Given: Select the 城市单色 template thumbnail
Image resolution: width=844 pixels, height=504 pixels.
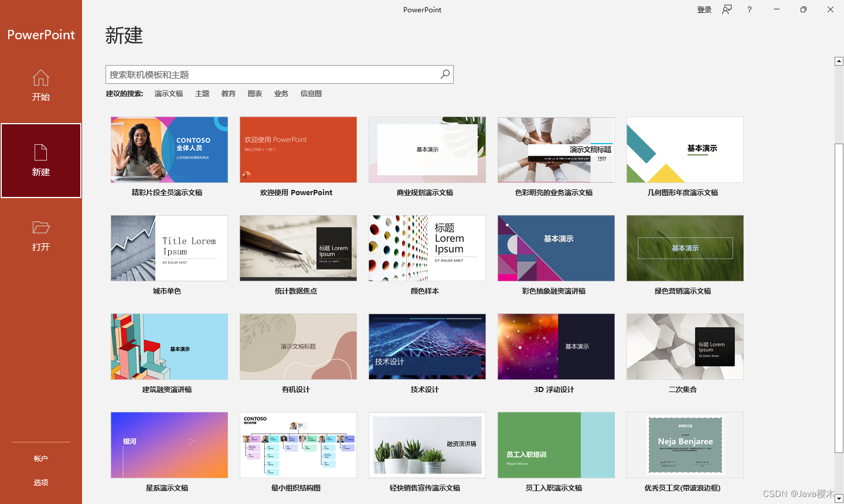Looking at the screenshot, I should point(169,248).
